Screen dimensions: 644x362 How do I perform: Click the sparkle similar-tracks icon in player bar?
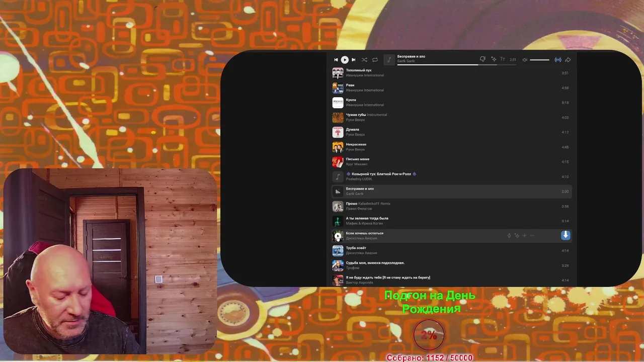(x=494, y=59)
